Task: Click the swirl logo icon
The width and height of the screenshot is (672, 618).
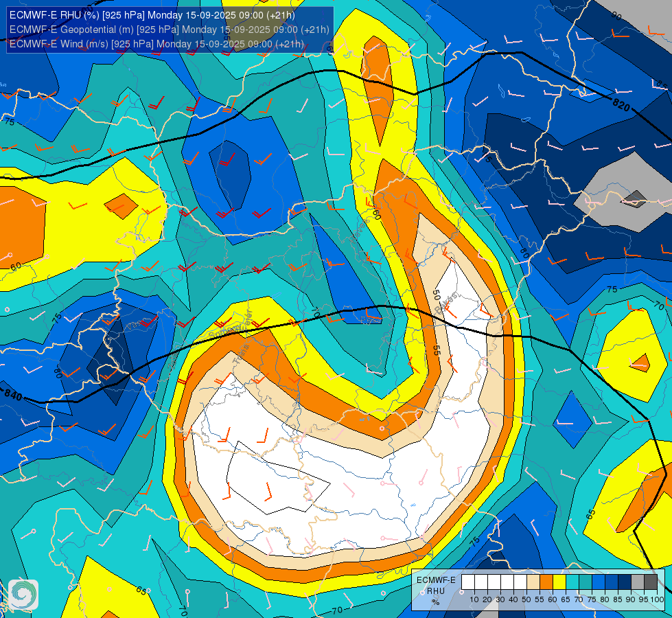Action: 23,595
